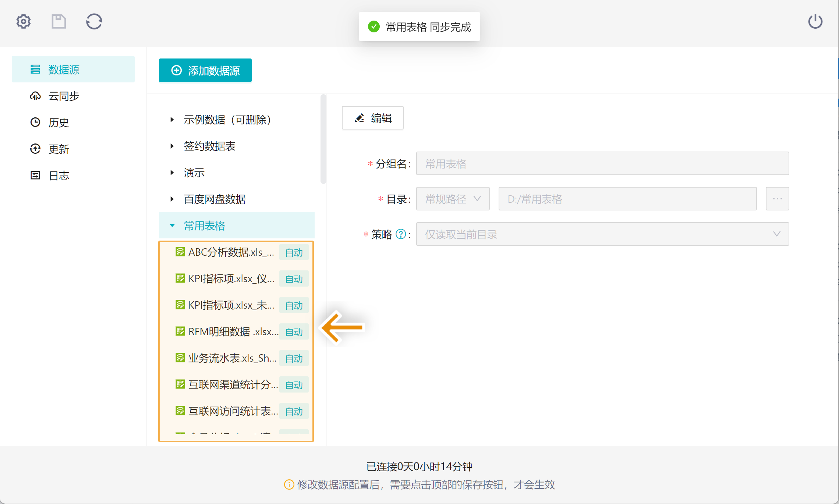
Task: Open the 常规路径 directory type dropdown
Action: click(453, 199)
